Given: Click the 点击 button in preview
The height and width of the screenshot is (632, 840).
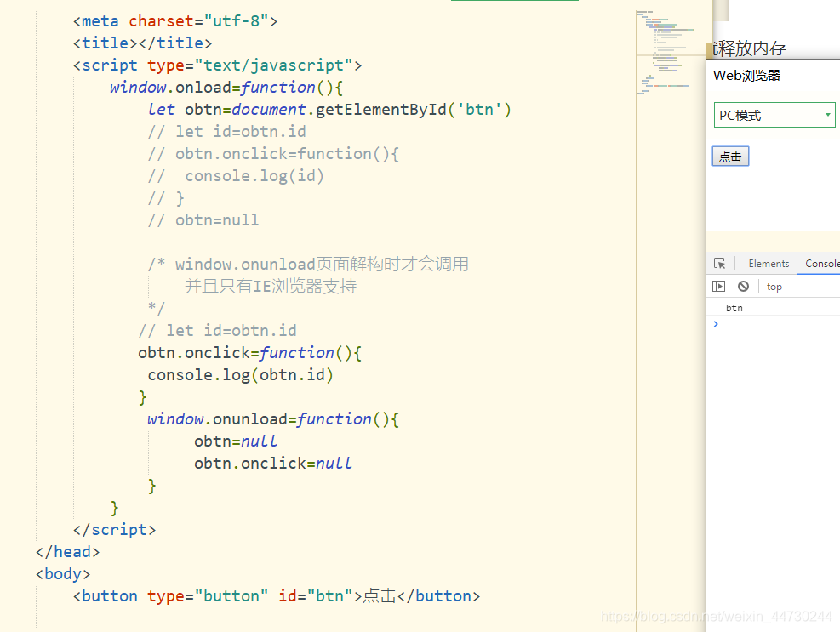Looking at the screenshot, I should tap(730, 157).
